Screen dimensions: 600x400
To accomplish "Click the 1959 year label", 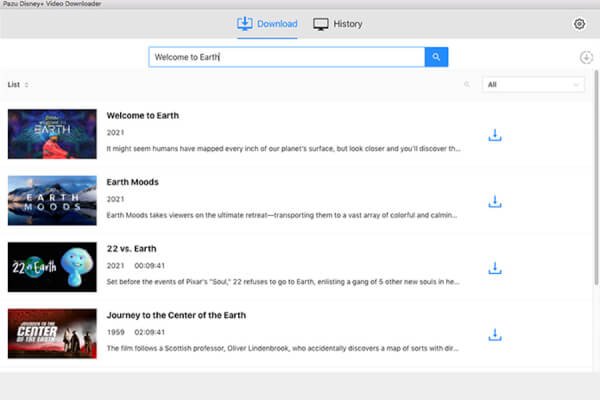I will (x=116, y=332).
